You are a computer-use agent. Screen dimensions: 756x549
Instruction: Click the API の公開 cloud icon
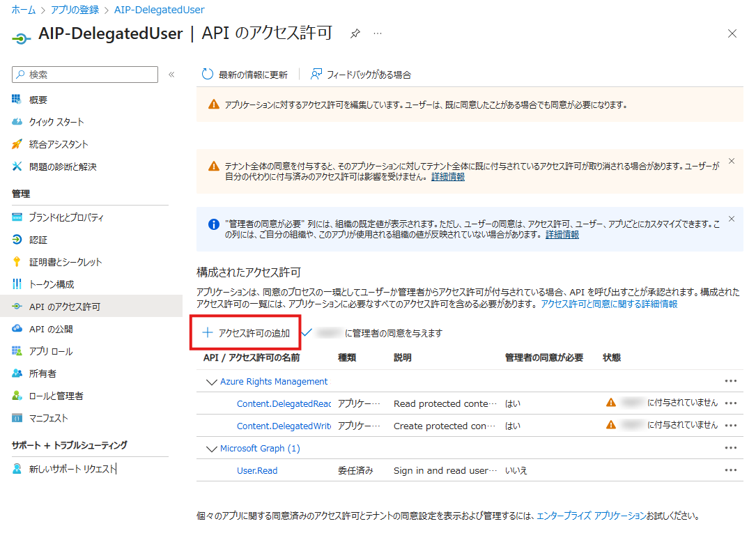(17, 328)
